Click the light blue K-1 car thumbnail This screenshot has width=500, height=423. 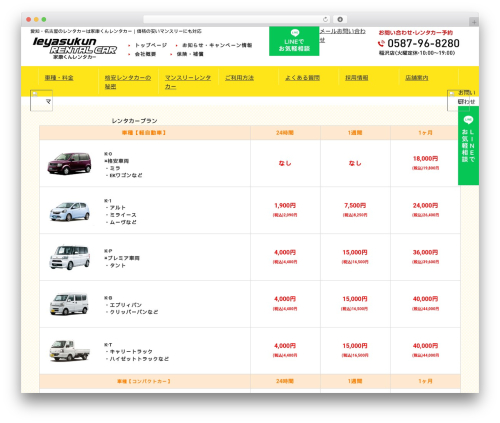pyautogui.click(x=69, y=211)
